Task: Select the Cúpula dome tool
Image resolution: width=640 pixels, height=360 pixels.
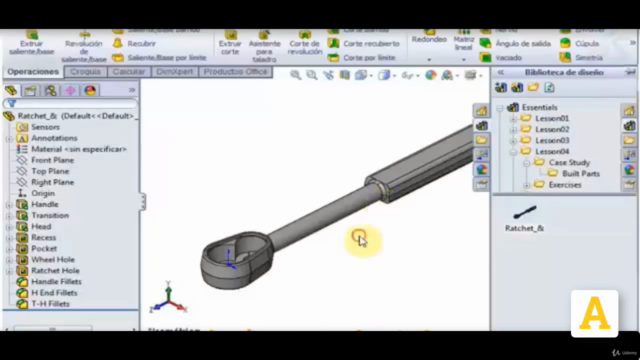Action: [x=579, y=43]
